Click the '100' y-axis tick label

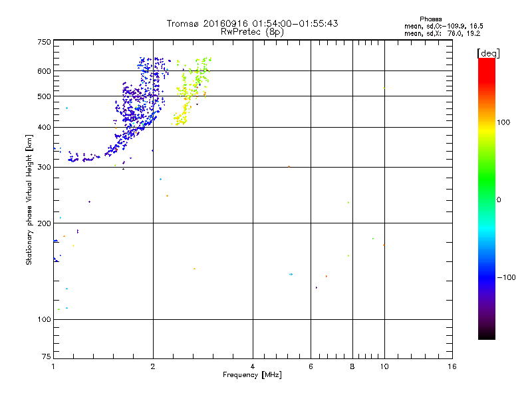pyautogui.click(x=44, y=319)
